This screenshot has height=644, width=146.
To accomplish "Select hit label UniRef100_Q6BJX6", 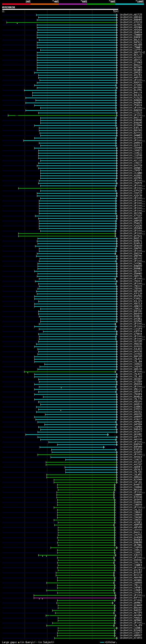I will (x=131, y=369).
